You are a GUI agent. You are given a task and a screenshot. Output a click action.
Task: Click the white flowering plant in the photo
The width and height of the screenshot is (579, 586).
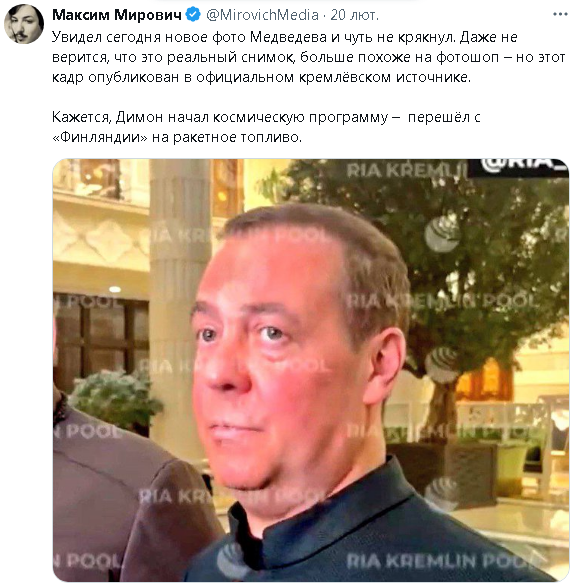click(114, 398)
